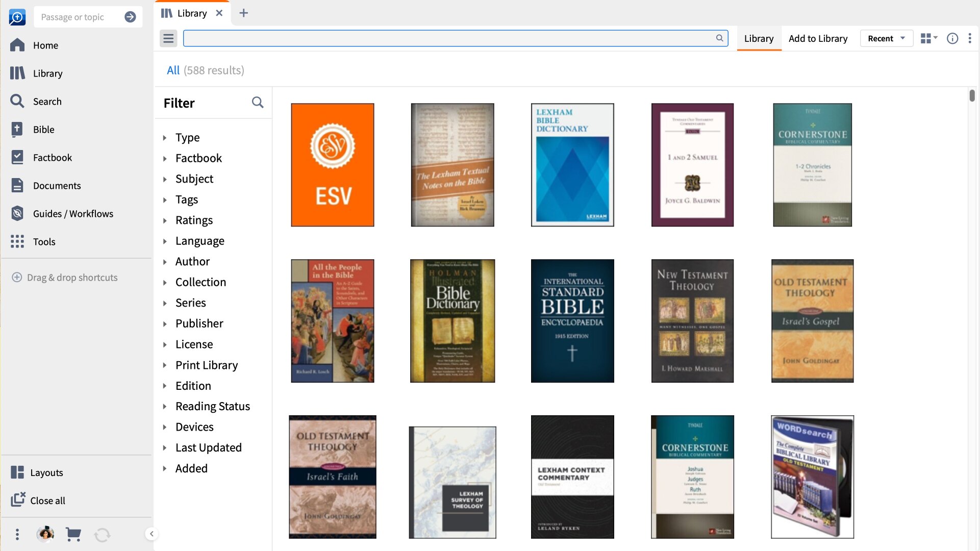Open 1 and 2 Samuel by Baldwin

[x=692, y=165]
